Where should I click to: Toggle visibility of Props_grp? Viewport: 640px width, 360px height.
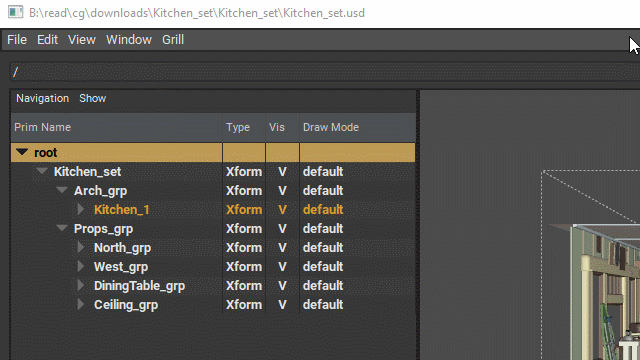282,229
